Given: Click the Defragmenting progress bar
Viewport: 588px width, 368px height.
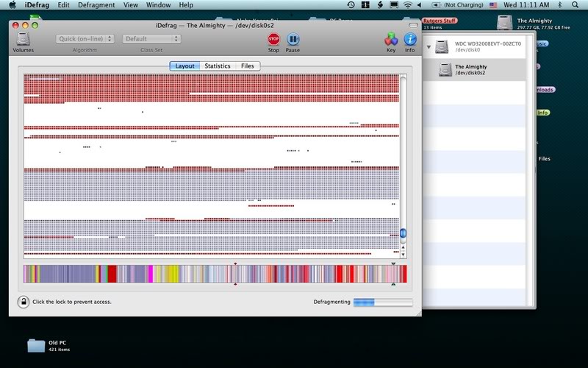Looking at the screenshot, I should [382, 302].
